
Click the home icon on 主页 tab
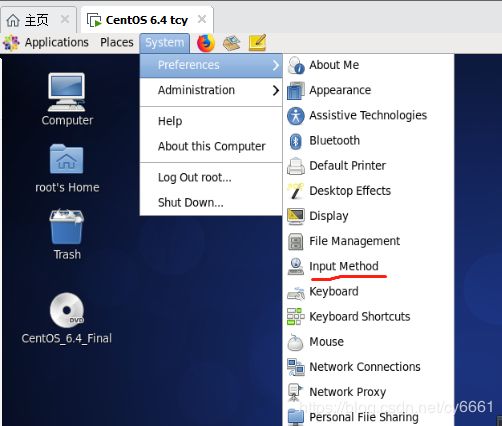[13, 20]
